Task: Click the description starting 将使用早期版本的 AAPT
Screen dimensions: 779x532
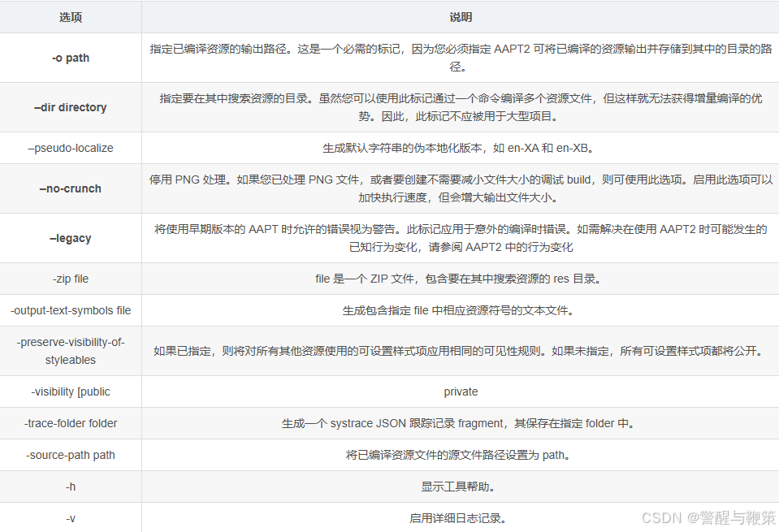Action: pos(461,239)
